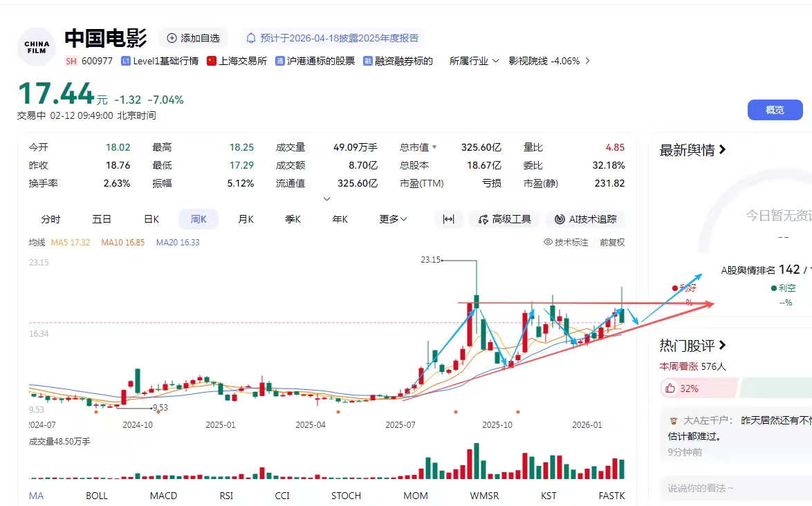Screen dimensions: 812x506
Task: Click 市盈(静) value 231.82
Action: pos(609,183)
